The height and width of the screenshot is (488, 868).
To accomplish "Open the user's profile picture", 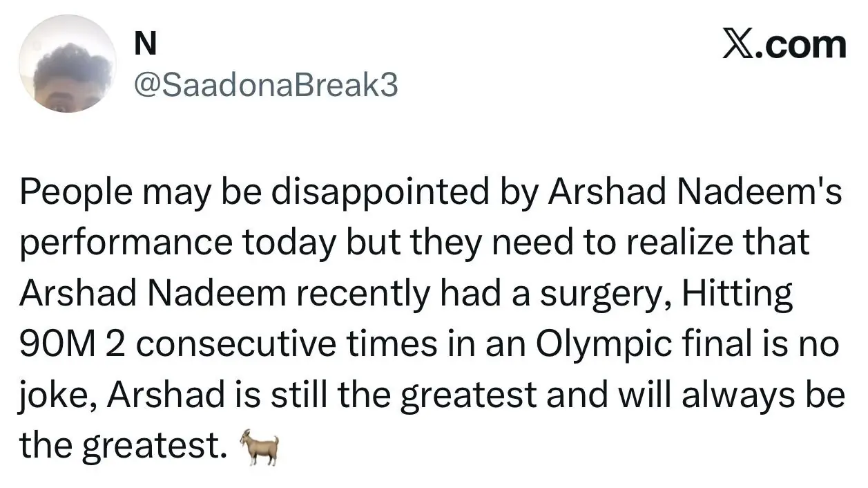I will pyautogui.click(x=67, y=64).
